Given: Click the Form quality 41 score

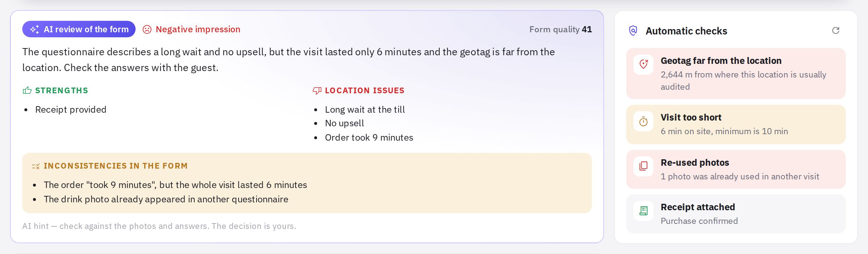Looking at the screenshot, I should coord(561,29).
